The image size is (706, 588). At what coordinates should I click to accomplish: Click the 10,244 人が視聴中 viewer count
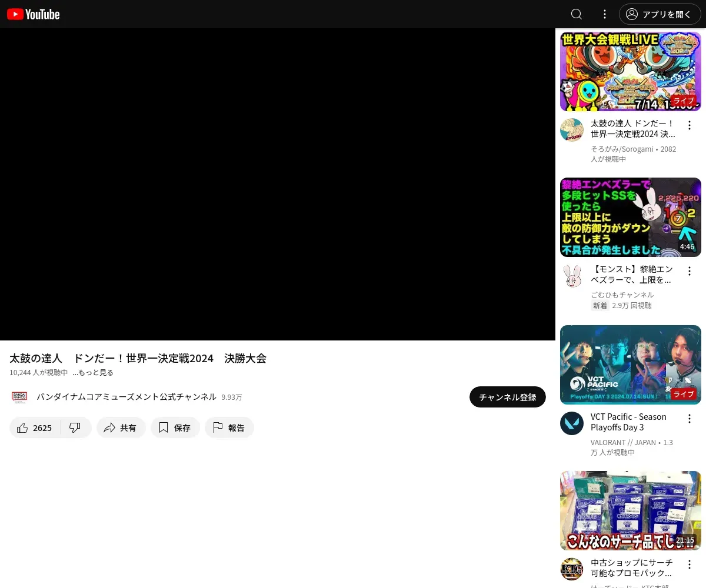pos(39,373)
